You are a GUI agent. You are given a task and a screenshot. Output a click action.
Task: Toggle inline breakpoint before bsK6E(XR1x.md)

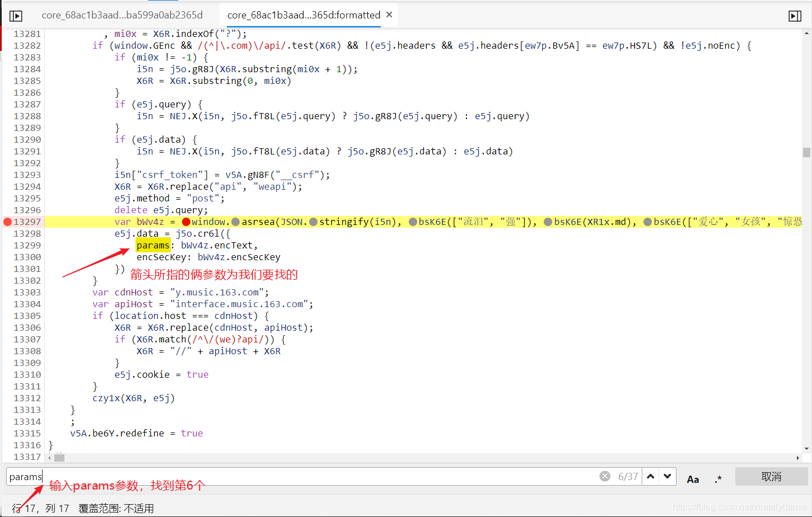[548, 222]
